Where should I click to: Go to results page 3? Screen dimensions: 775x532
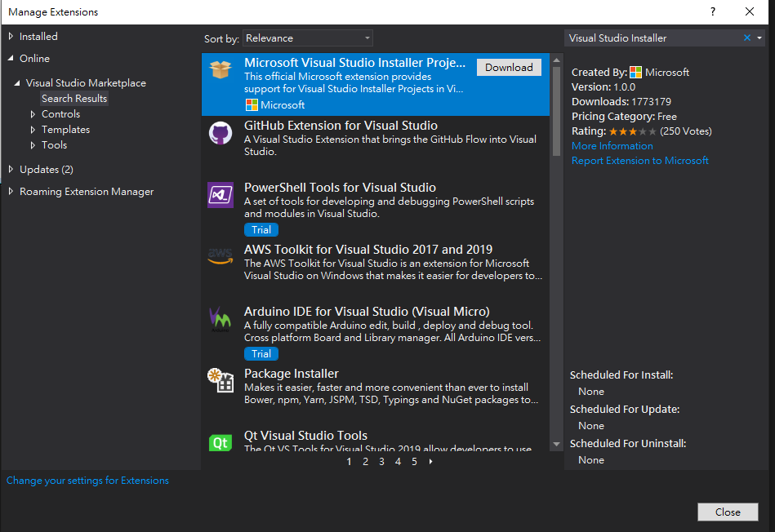pos(381,461)
